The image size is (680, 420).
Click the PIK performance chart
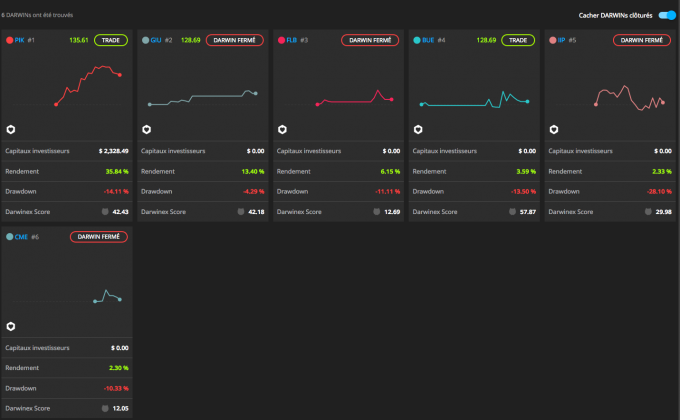pos(88,85)
